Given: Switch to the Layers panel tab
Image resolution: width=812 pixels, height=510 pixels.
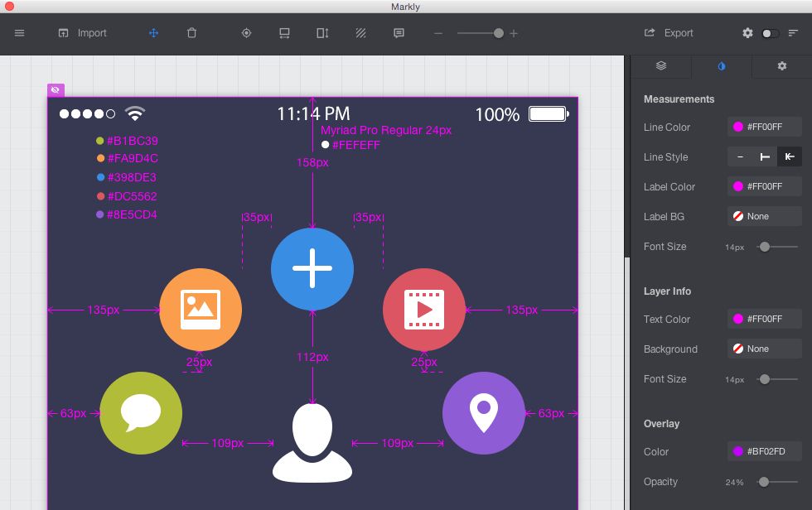Looking at the screenshot, I should [660, 65].
